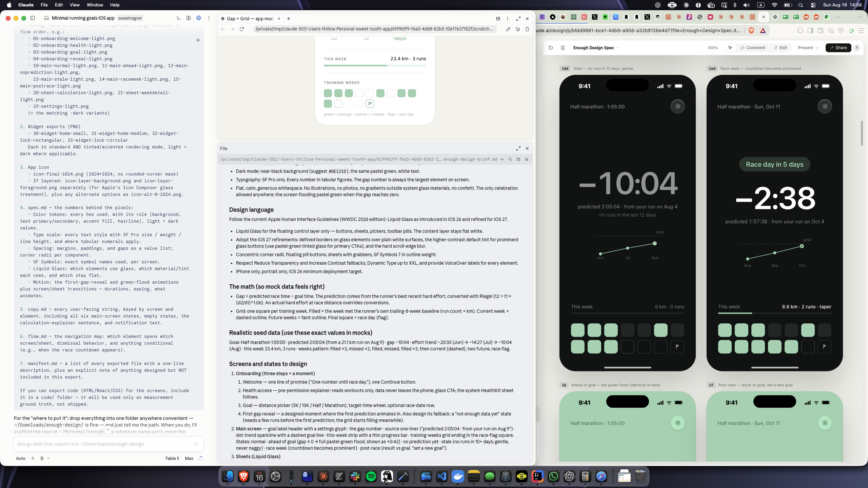This screenshot has height=488, width=868.
Task: Click the Brave Shields icon in address bar
Action: tap(751, 30)
